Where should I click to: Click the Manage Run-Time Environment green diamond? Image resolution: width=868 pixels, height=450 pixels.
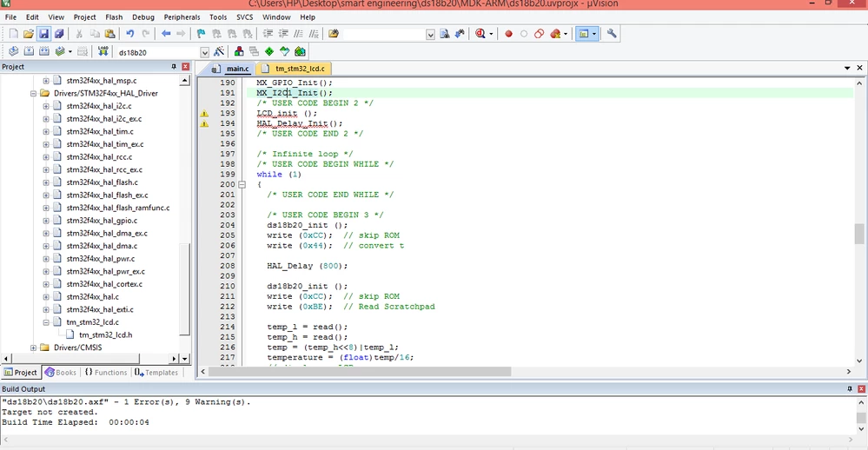269,52
